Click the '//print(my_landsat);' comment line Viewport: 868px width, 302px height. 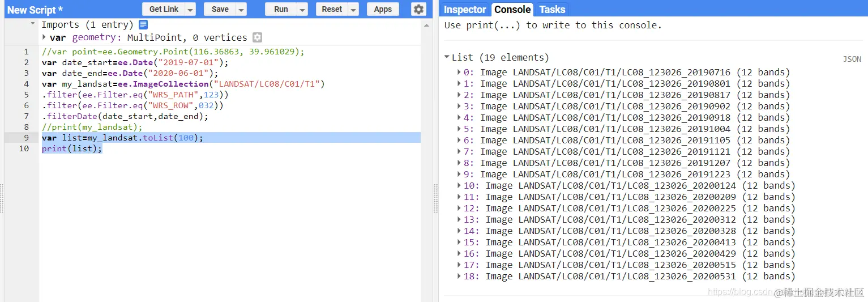[x=92, y=127]
